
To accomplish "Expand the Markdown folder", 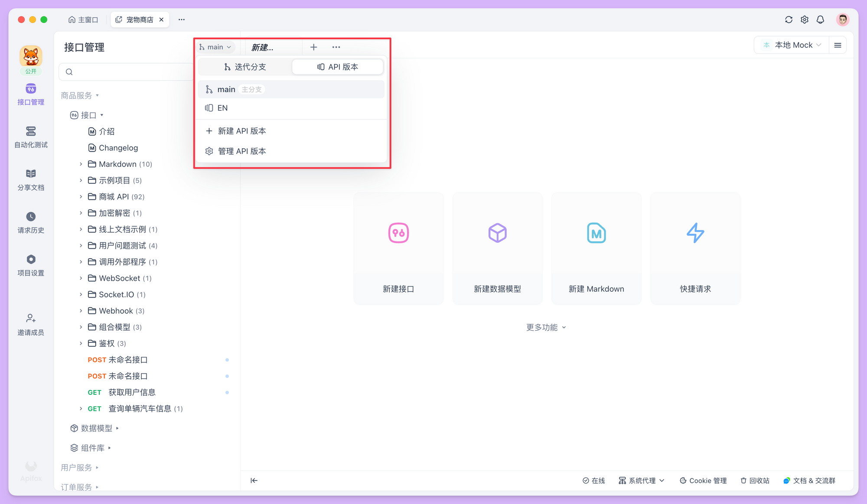I will pyautogui.click(x=81, y=164).
